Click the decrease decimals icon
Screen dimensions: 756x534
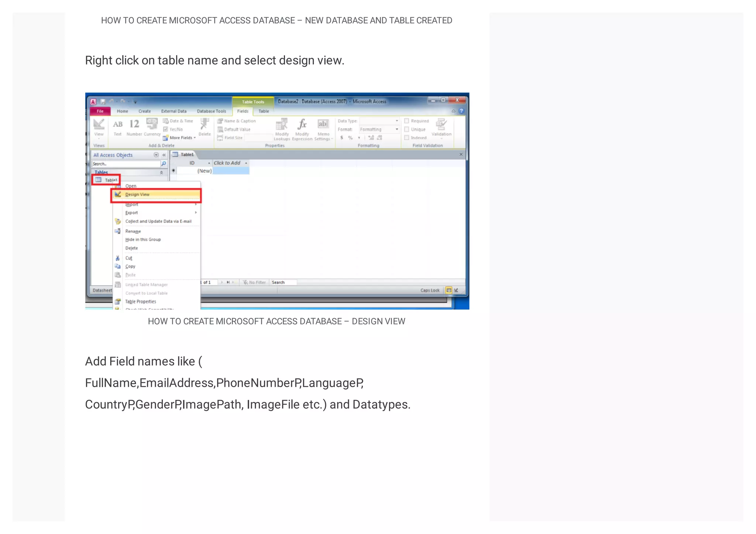(x=379, y=138)
